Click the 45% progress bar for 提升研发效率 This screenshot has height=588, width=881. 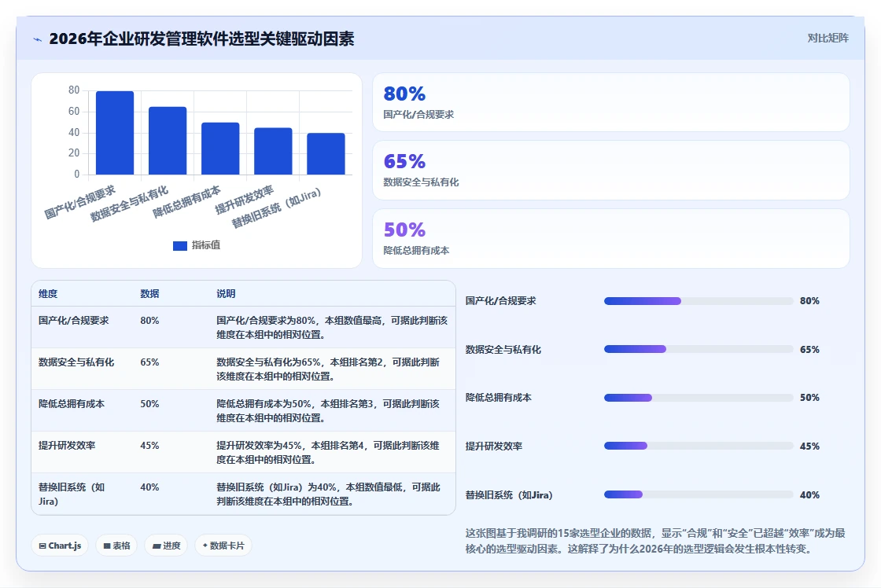(699, 446)
